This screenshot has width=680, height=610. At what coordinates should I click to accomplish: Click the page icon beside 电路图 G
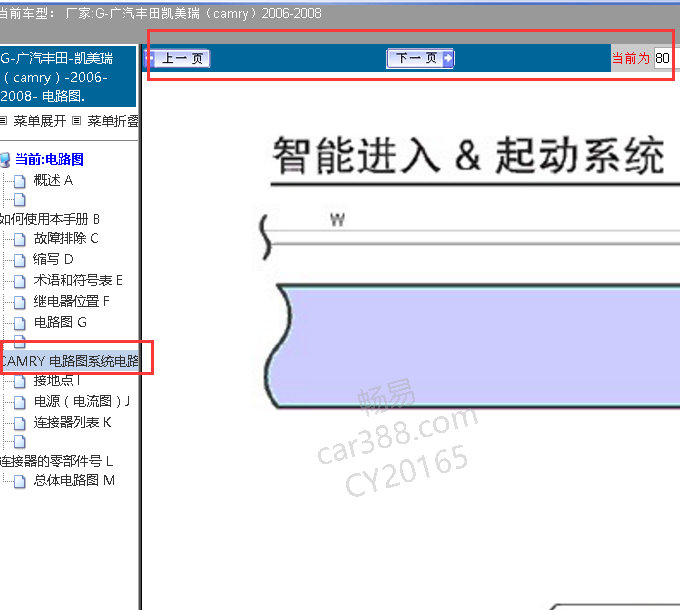click(x=20, y=323)
